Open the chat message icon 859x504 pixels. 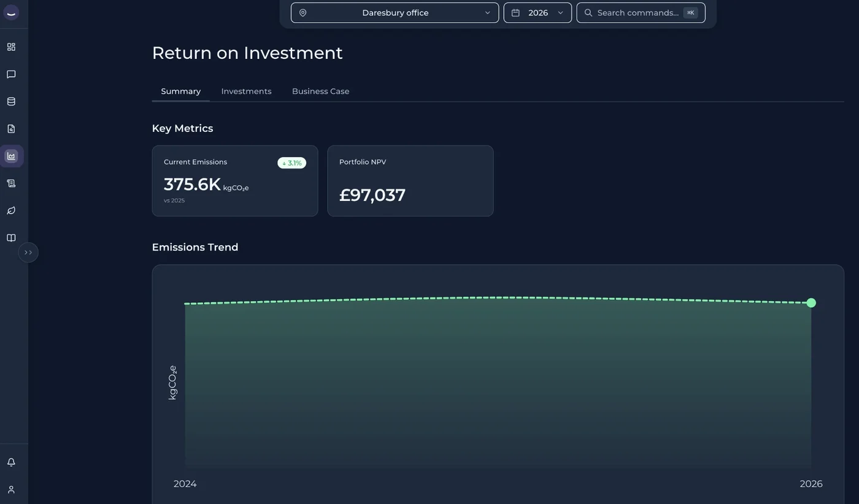click(x=11, y=74)
